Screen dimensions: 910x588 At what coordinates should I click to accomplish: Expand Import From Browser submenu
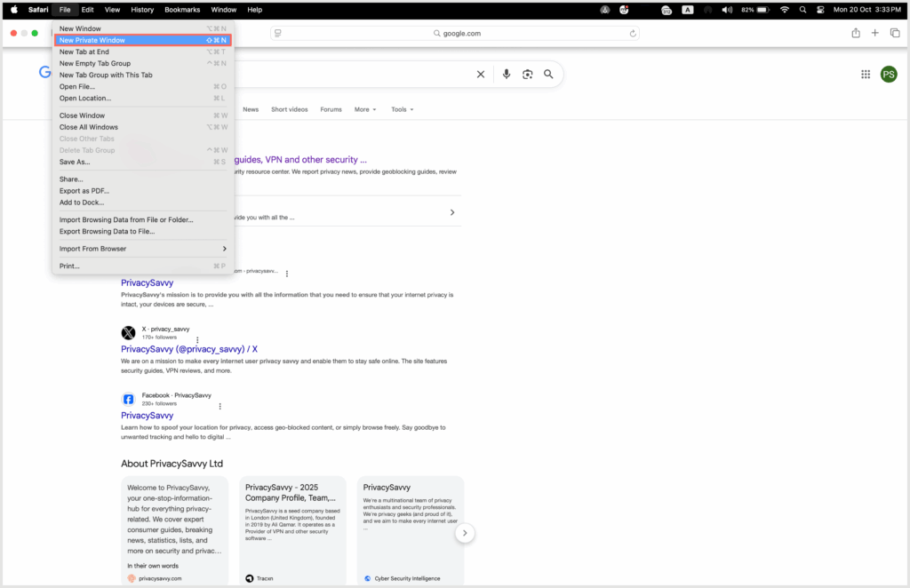tap(142, 249)
